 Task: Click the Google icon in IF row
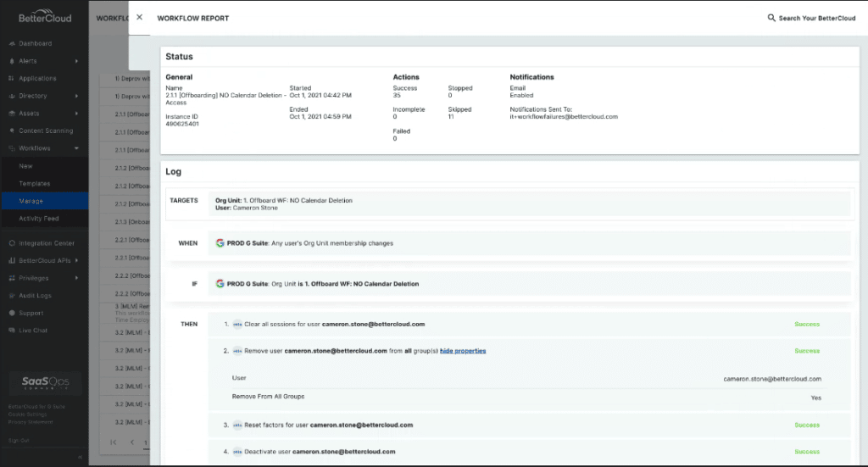[x=220, y=283]
